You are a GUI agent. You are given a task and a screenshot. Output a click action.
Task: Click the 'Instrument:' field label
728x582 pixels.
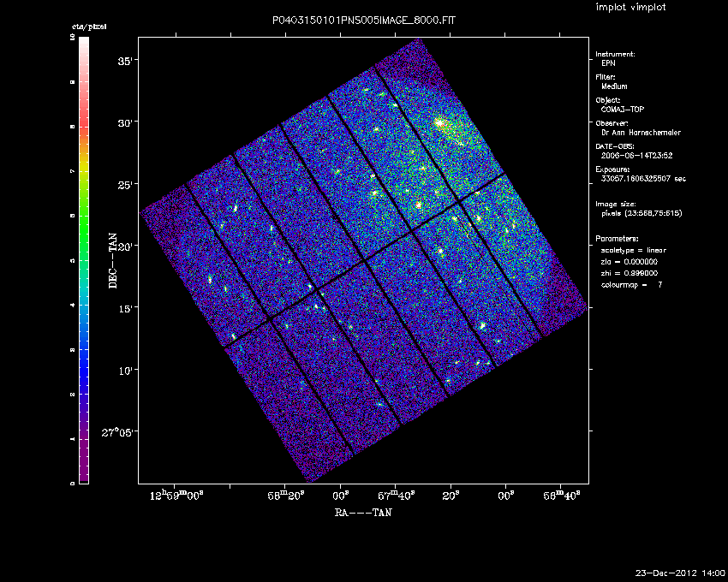[615, 54]
